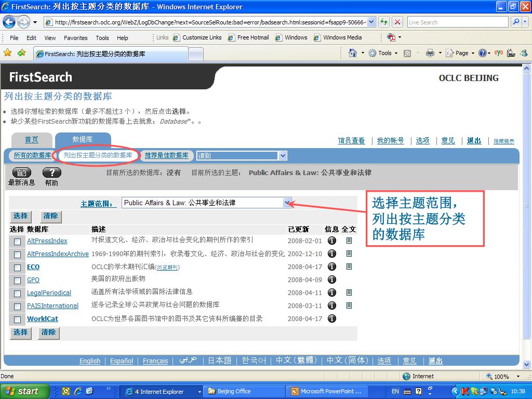Image resolution: width=532 pixels, height=399 pixels.
Task: Refresh the current page
Action: [384, 22]
